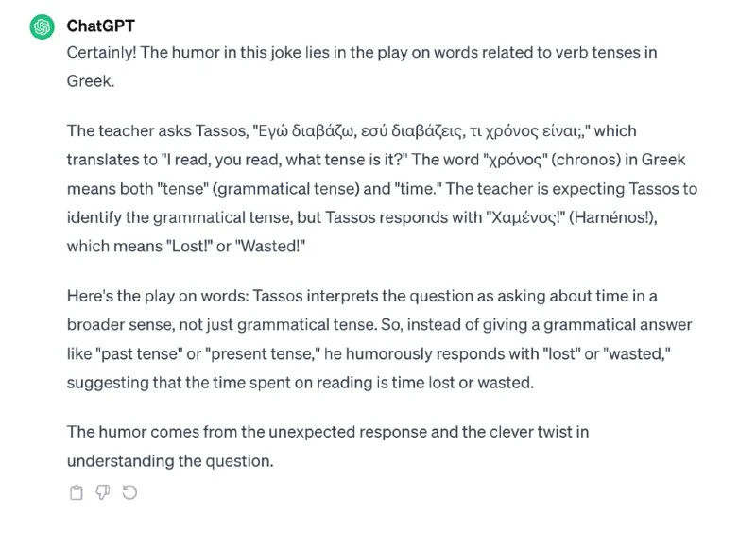Click the word "Greek." ending the first paragraph

tap(91, 81)
